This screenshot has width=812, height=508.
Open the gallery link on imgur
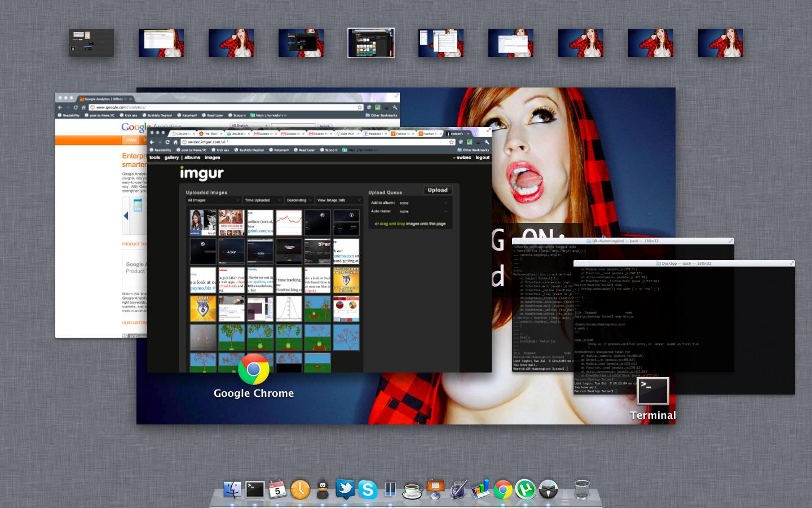pos(171,157)
